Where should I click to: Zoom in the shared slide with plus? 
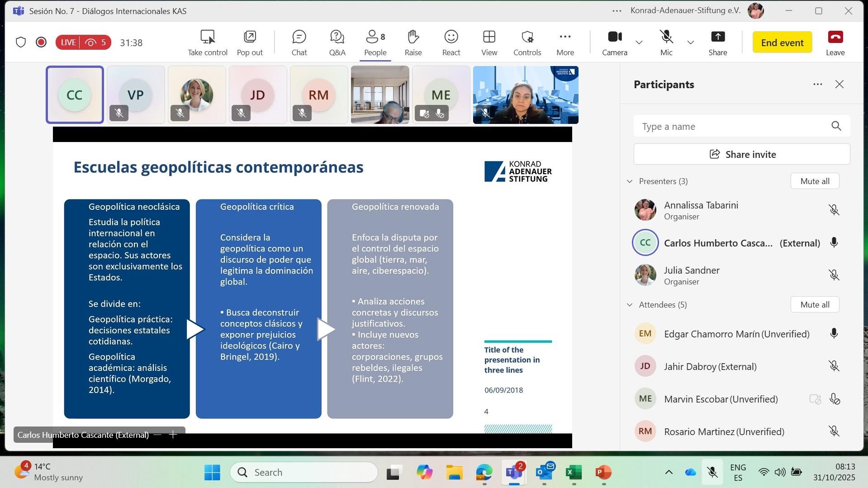(x=173, y=435)
